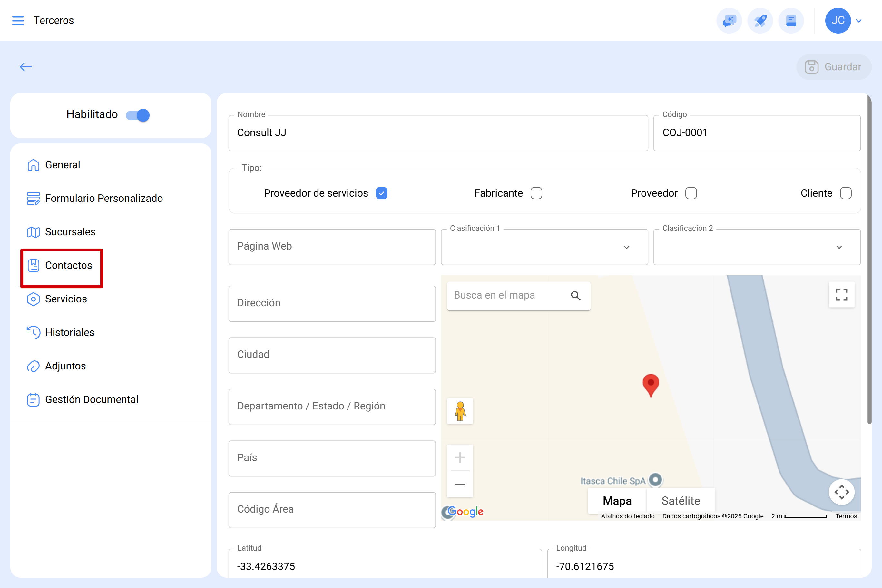The height and width of the screenshot is (588, 882).
Task: Expand the Clasificación 1 dropdown
Action: click(544, 247)
